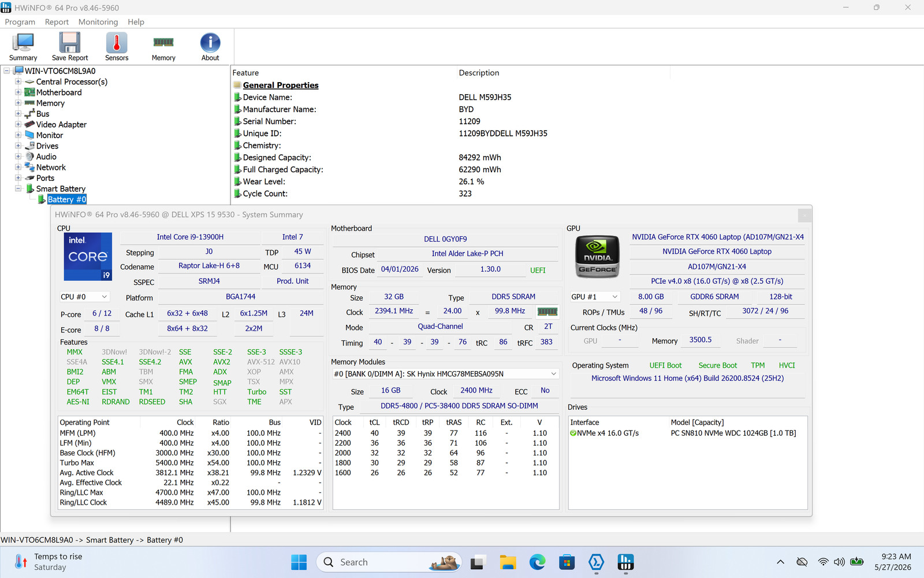Click the Intel Core i9-13900H CPU name

pos(190,237)
